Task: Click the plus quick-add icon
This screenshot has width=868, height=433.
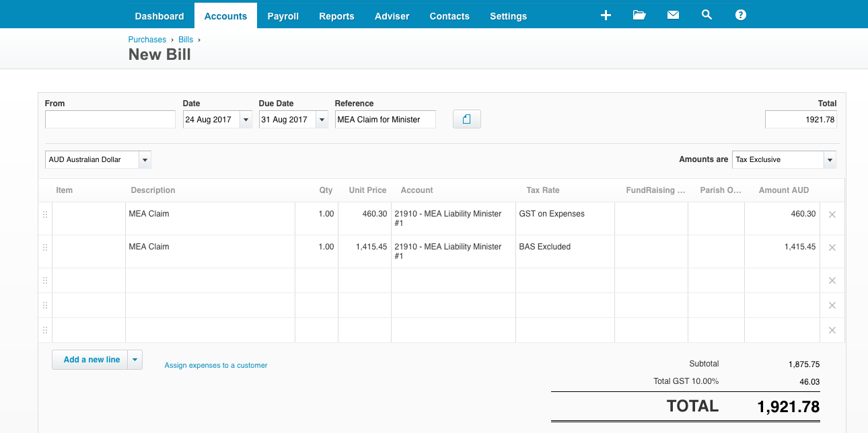Action: pyautogui.click(x=606, y=15)
